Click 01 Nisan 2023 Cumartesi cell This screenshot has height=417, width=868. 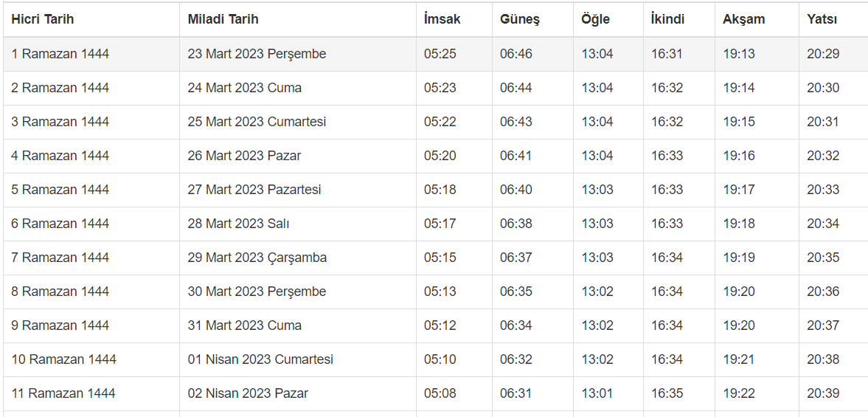[260, 359]
